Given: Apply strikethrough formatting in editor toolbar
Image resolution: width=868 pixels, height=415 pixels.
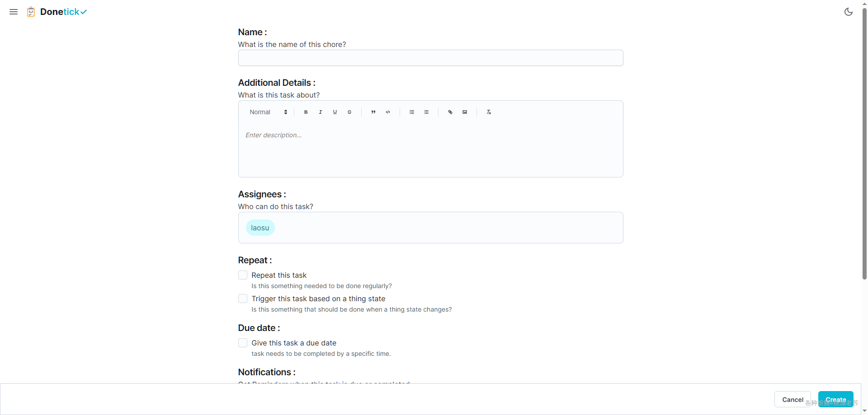Looking at the screenshot, I should 349,112.
